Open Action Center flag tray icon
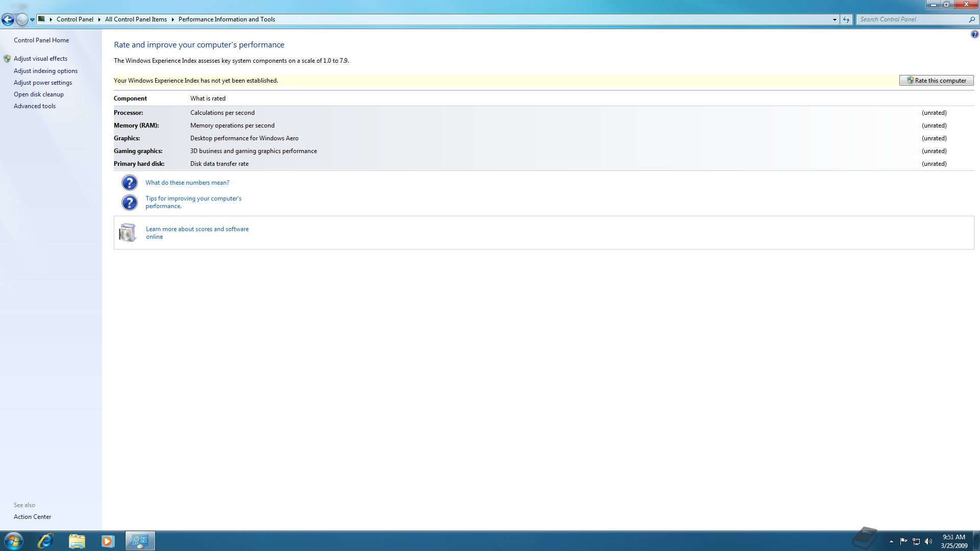The height and width of the screenshot is (551, 980). pos(903,541)
